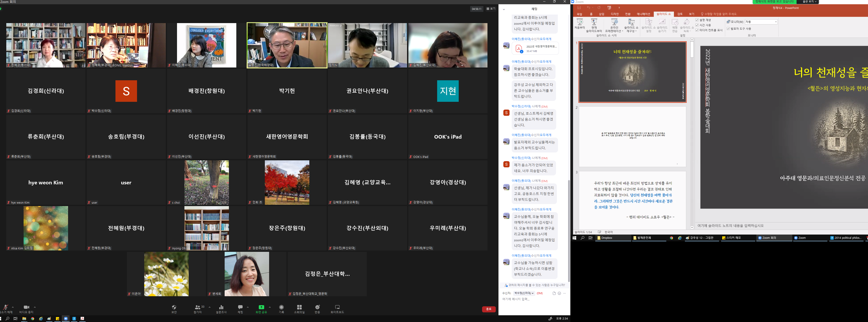
Task: Click red 종료 end meeting button
Action: (489, 309)
